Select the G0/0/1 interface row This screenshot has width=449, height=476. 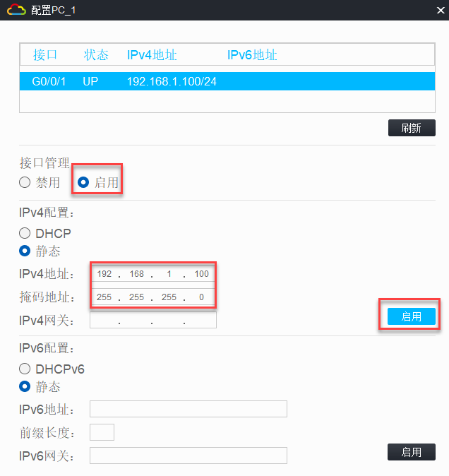coord(227,81)
